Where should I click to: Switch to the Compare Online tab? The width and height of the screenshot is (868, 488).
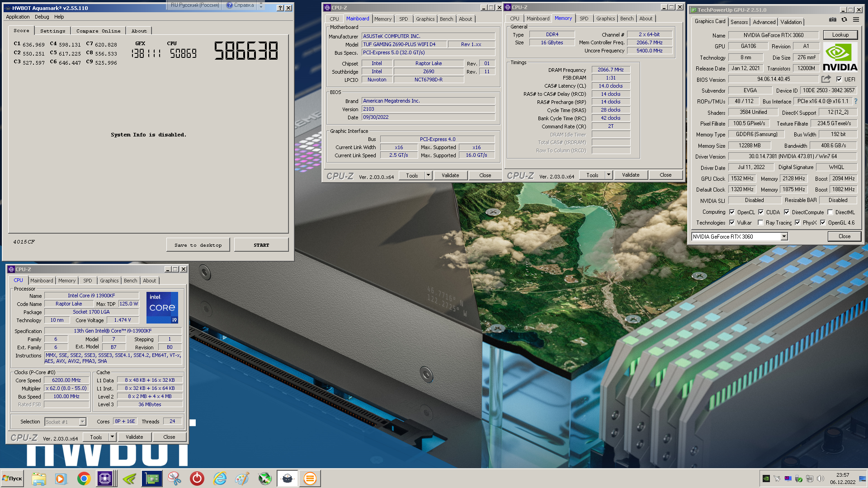(98, 31)
